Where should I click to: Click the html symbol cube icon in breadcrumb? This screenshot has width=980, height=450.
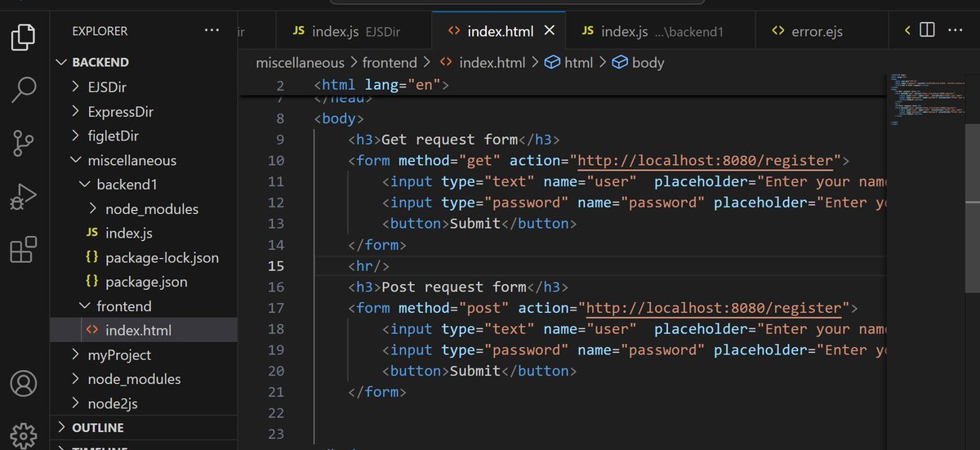[553, 62]
